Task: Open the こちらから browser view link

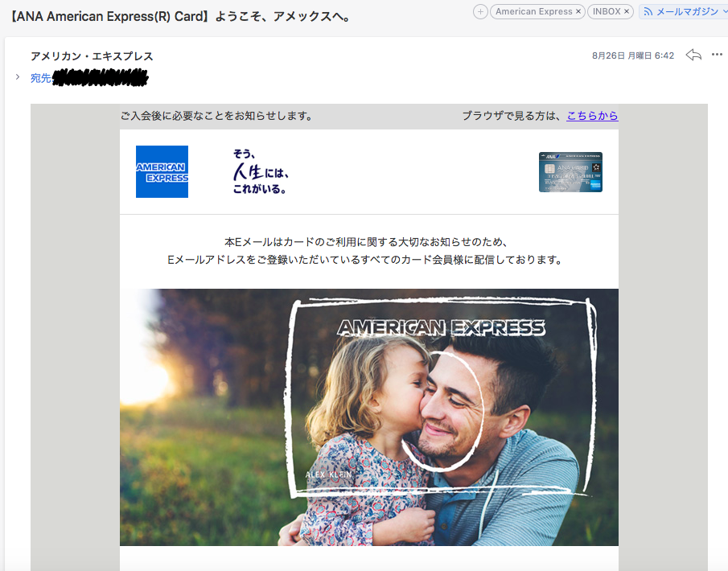Action: point(592,116)
